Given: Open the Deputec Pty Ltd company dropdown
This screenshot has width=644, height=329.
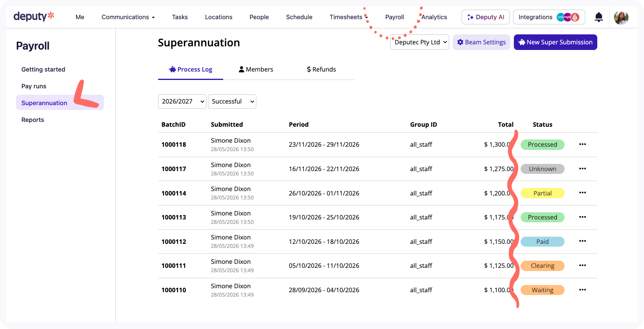Looking at the screenshot, I should pyautogui.click(x=420, y=42).
